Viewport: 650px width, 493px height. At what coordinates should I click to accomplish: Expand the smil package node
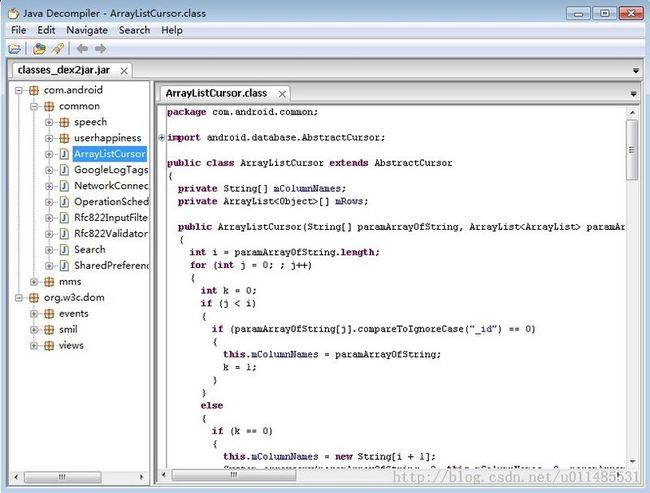34,330
